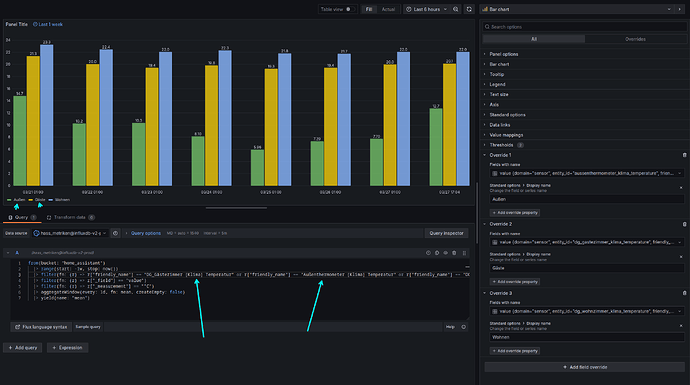Delete Override 1 with trash icon

click(684, 155)
